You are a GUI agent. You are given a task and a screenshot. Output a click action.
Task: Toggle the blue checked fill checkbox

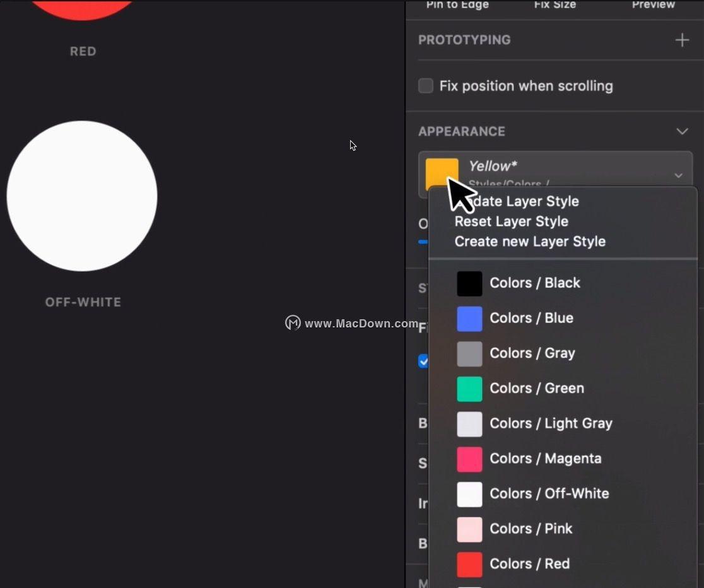coord(423,361)
